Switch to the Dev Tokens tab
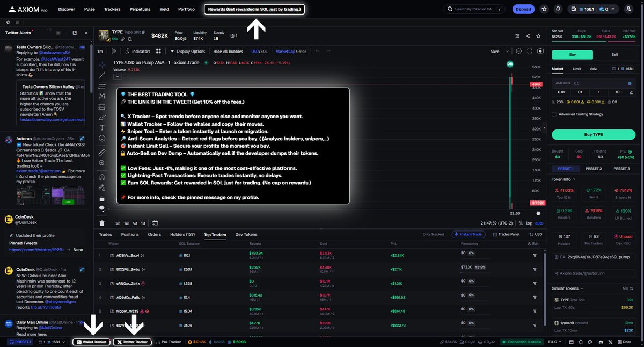644x347 pixels. (246, 234)
